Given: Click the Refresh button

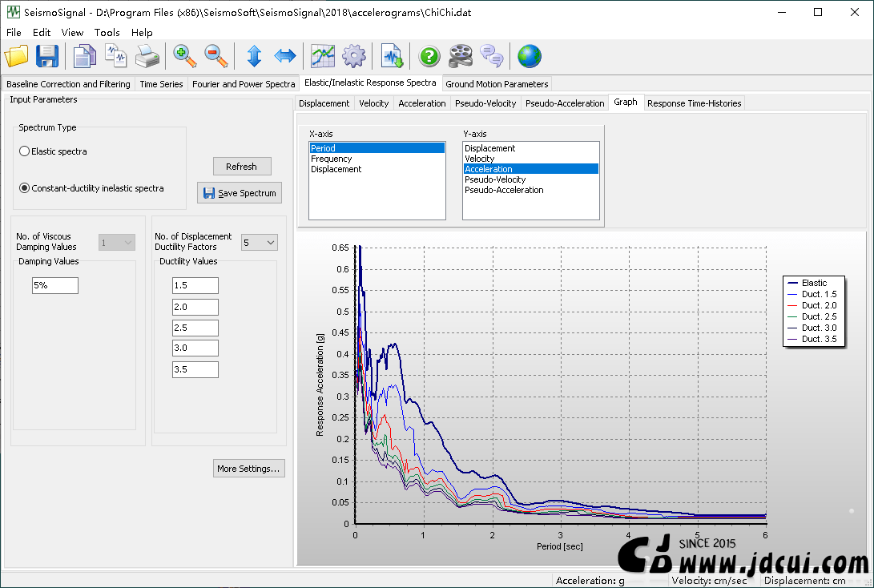Looking at the screenshot, I should 241,167.
